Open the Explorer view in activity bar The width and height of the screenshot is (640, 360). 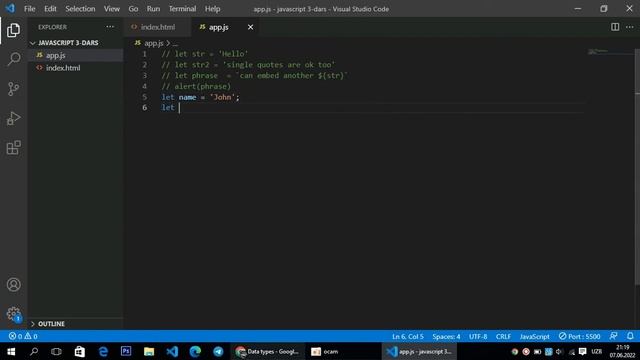click(x=13, y=30)
